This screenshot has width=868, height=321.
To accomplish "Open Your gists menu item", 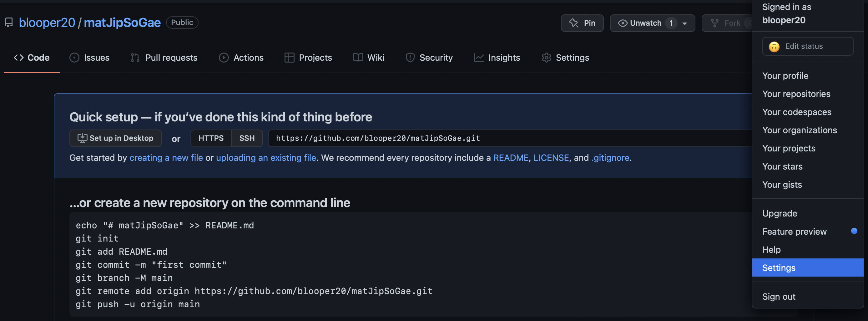I will (808, 185).
